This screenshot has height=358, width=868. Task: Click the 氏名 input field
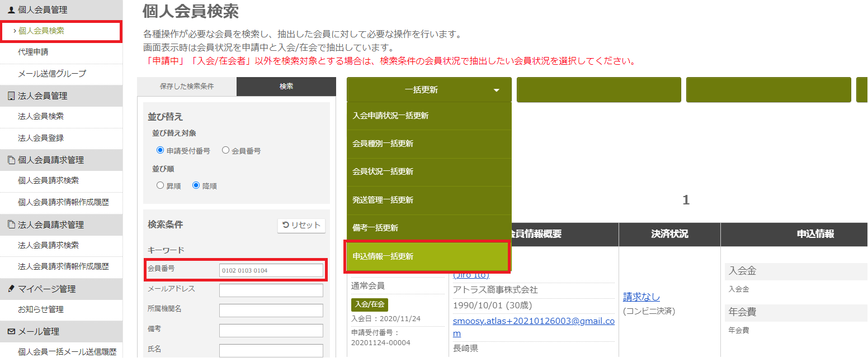(x=271, y=351)
